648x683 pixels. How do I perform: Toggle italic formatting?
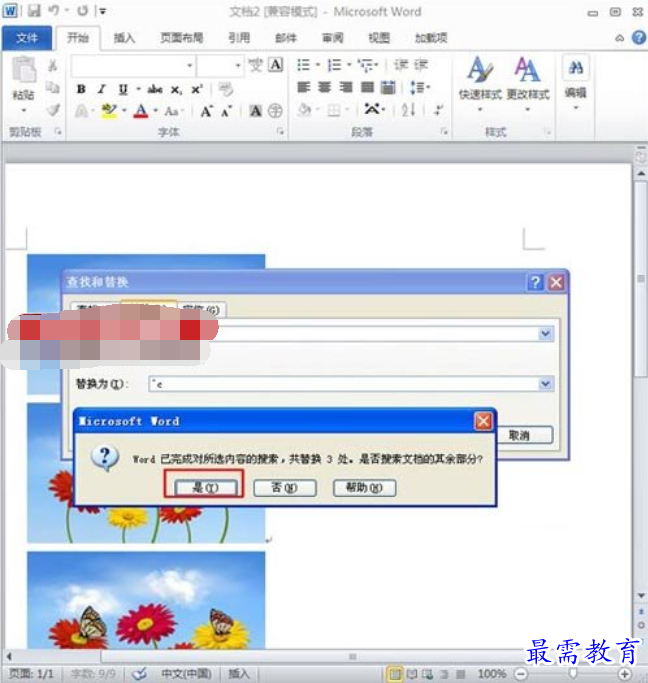(102, 89)
